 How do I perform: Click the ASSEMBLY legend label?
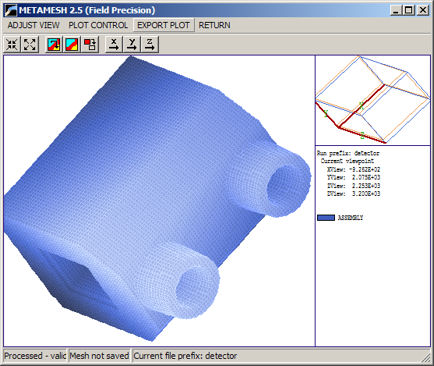click(350, 218)
